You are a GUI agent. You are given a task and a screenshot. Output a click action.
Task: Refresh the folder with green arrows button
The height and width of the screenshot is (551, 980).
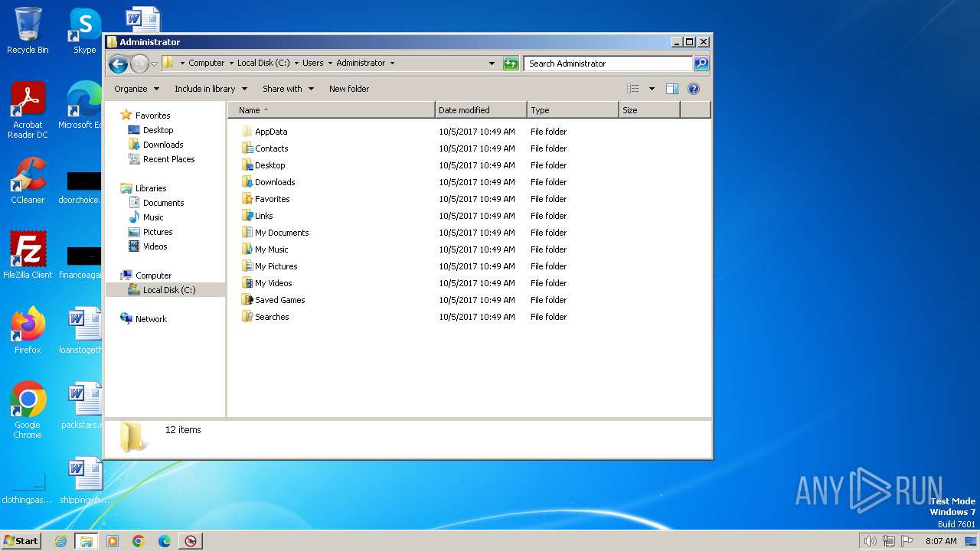click(x=511, y=64)
